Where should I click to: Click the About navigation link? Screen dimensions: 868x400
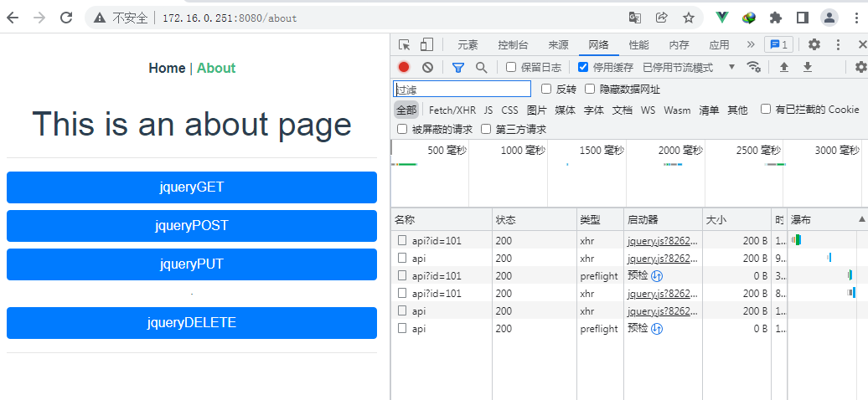tap(216, 68)
